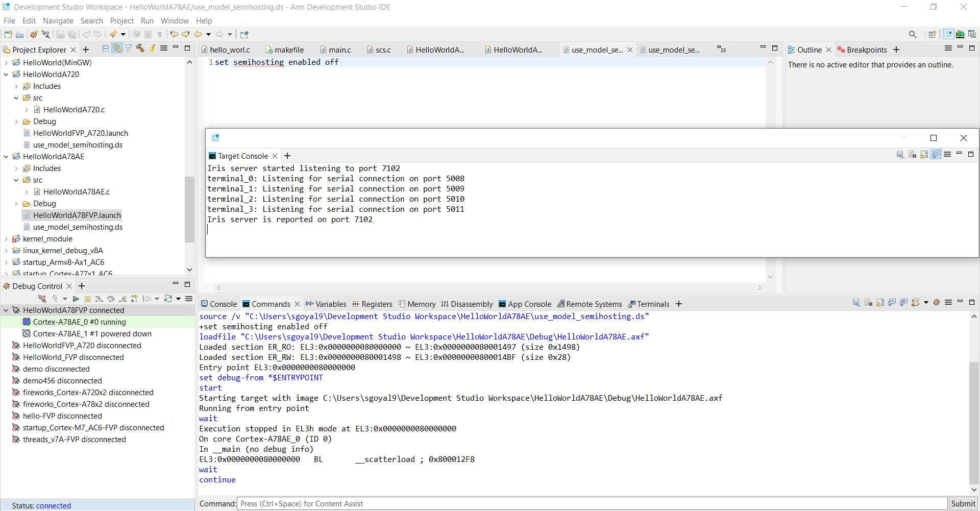
Task: Click the refresh sync icon in Debug Control
Action: (x=168, y=299)
